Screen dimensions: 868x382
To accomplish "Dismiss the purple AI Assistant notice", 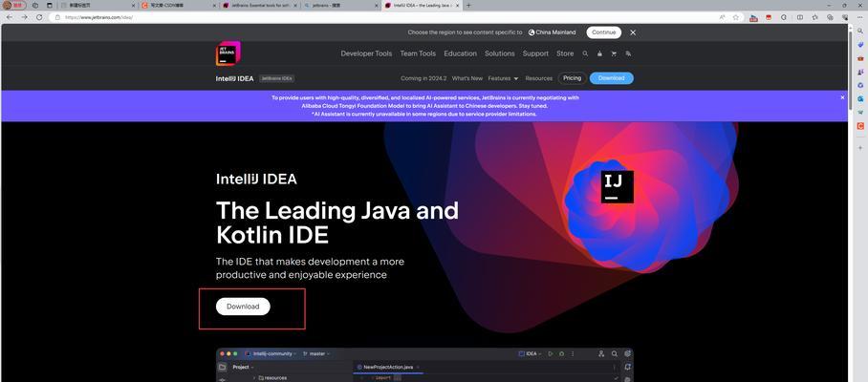I will click(x=842, y=97).
